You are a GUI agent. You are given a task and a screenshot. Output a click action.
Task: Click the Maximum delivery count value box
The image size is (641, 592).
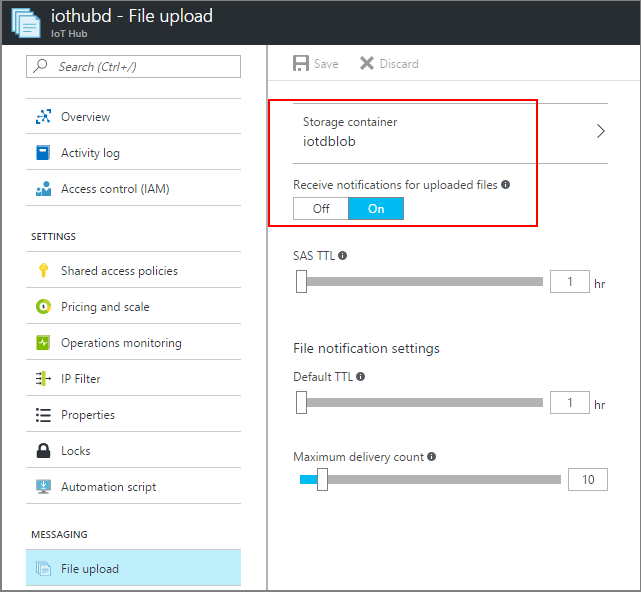588,479
